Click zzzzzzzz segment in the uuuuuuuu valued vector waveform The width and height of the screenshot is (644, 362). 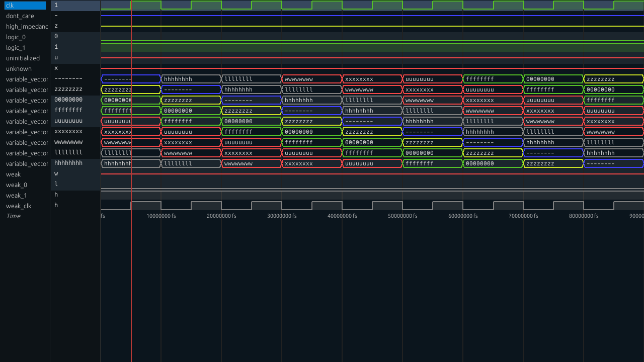312,121
